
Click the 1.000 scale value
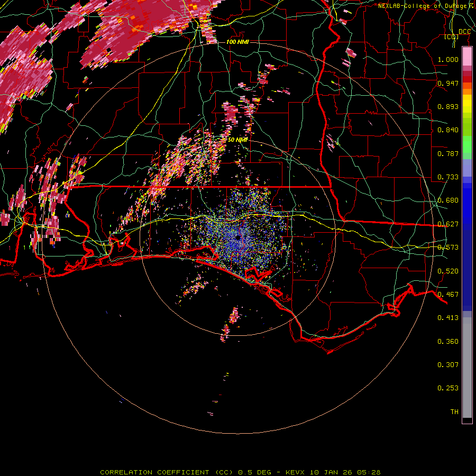(x=448, y=59)
